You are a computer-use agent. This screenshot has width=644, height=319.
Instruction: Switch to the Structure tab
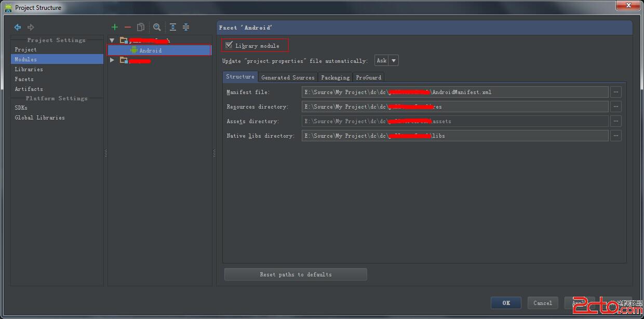click(240, 76)
